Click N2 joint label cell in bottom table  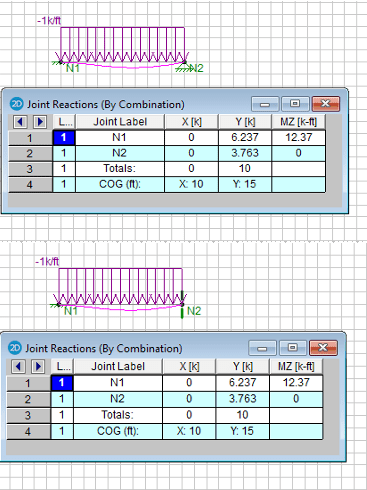click(118, 399)
